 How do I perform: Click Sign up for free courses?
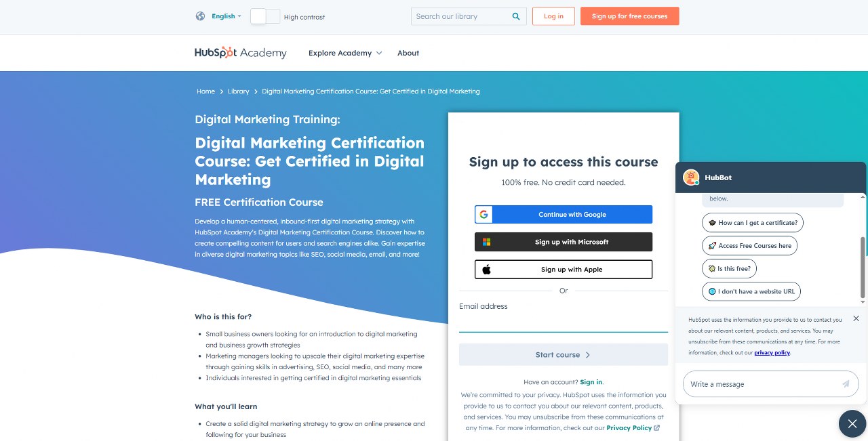[x=629, y=16]
